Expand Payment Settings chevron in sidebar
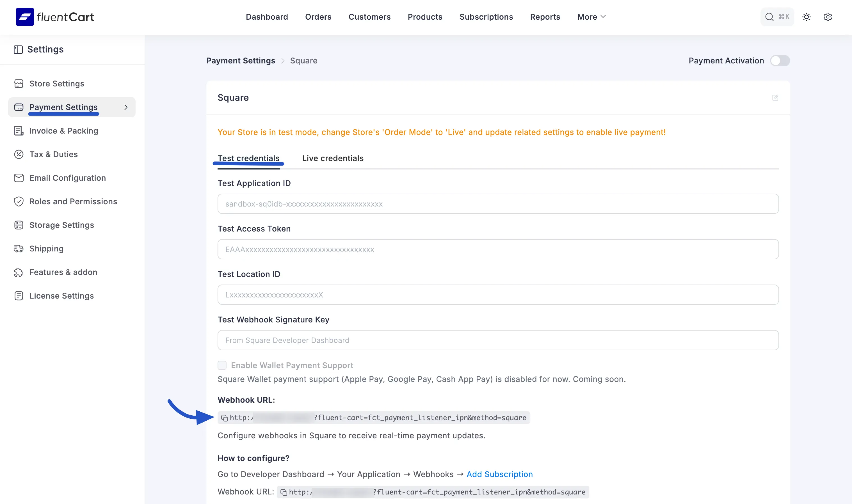 (x=126, y=107)
